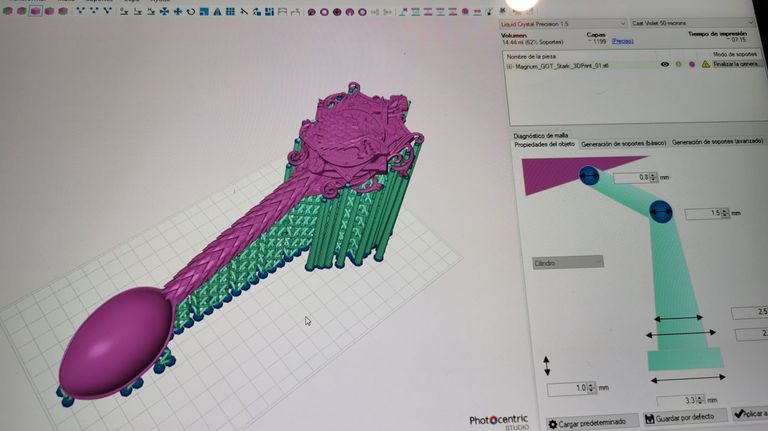Toggle visibility eye for Magnum_GOT_Stark part

(665, 64)
